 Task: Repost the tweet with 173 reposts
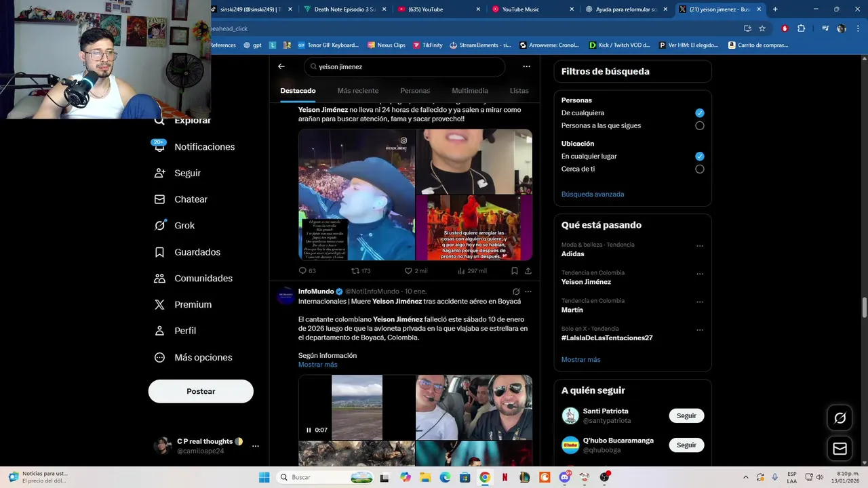tap(361, 270)
